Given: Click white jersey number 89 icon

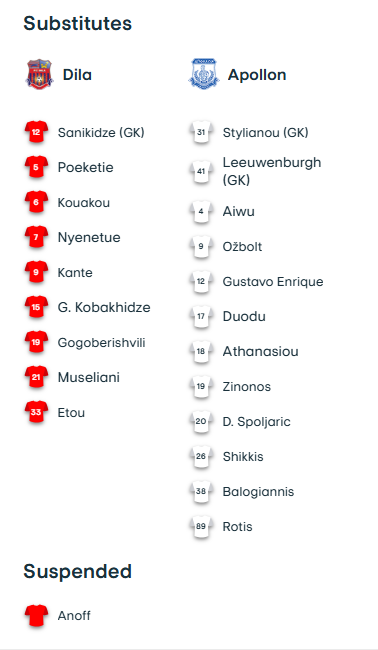Looking at the screenshot, I should (x=201, y=526).
